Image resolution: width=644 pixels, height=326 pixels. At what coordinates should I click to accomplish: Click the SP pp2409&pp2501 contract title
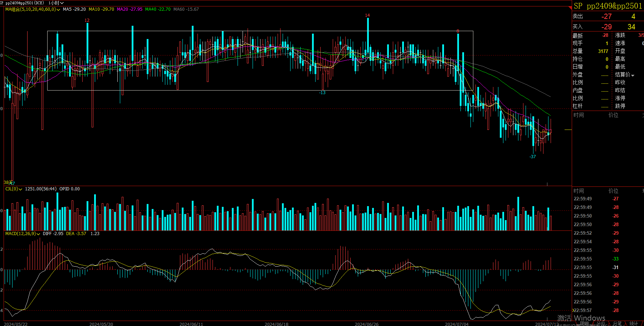tap(608, 6)
